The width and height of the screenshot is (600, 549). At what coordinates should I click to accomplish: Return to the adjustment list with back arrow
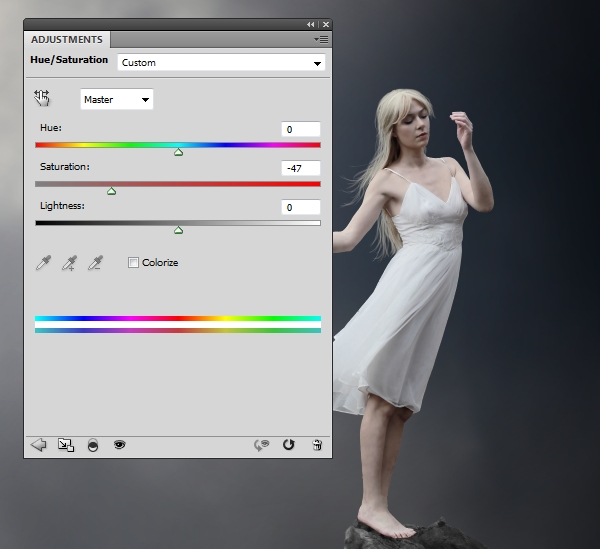tap(39, 445)
